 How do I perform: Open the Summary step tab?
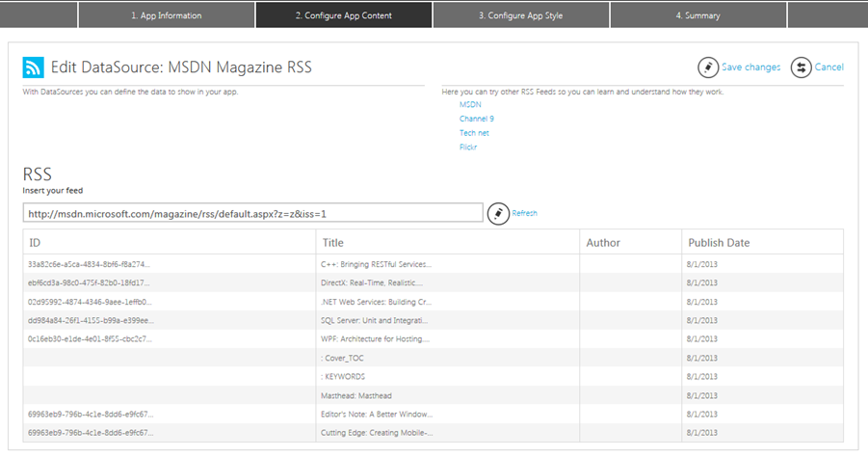tap(698, 15)
